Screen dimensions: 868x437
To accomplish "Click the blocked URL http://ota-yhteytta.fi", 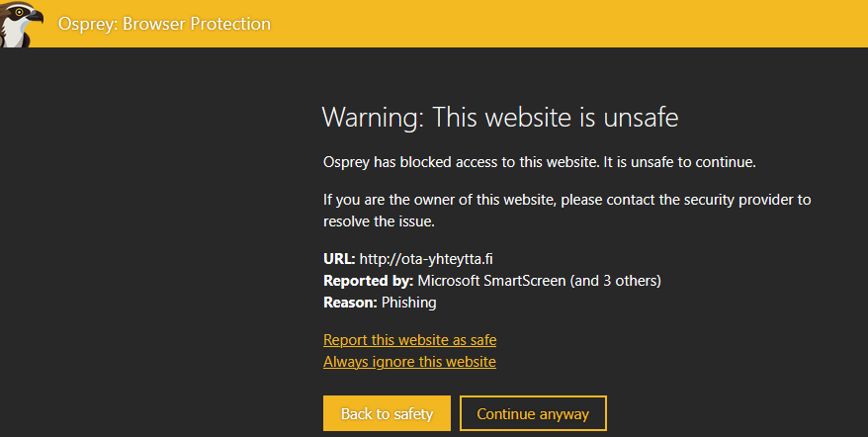I will coord(426,259).
